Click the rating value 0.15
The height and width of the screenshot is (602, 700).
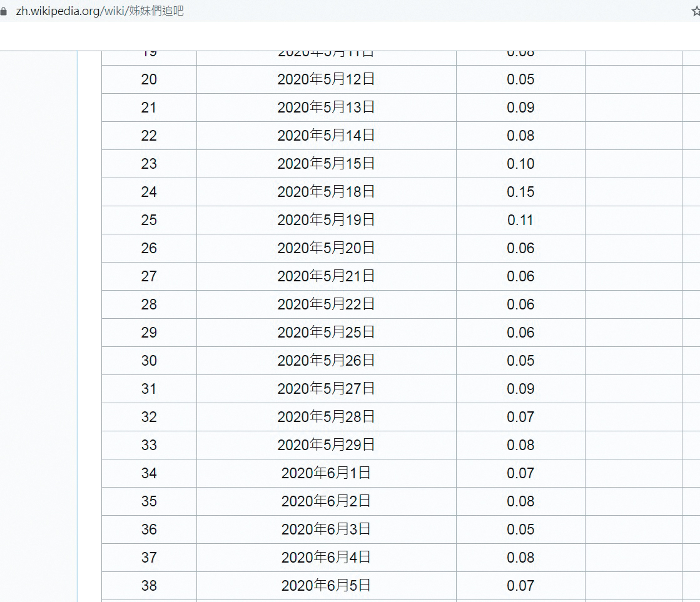click(520, 192)
